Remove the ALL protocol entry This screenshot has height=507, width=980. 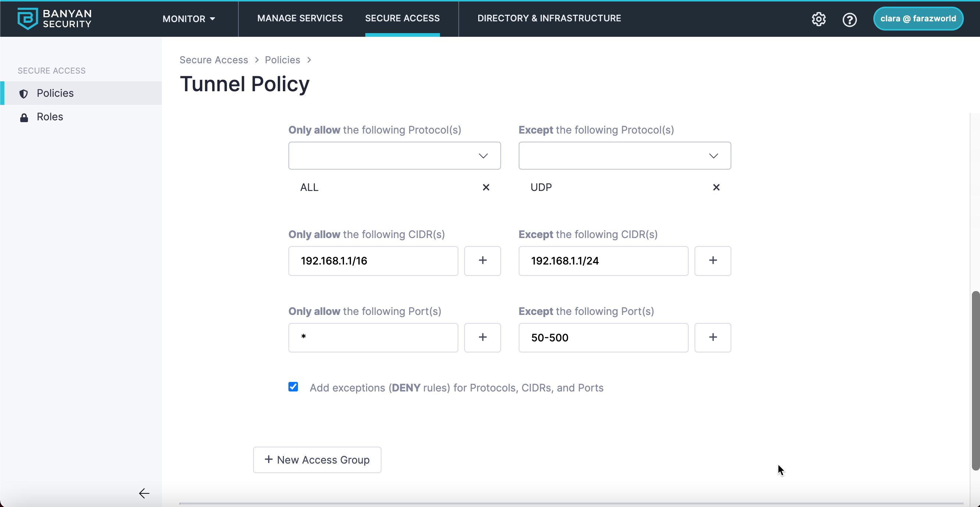pyautogui.click(x=486, y=187)
